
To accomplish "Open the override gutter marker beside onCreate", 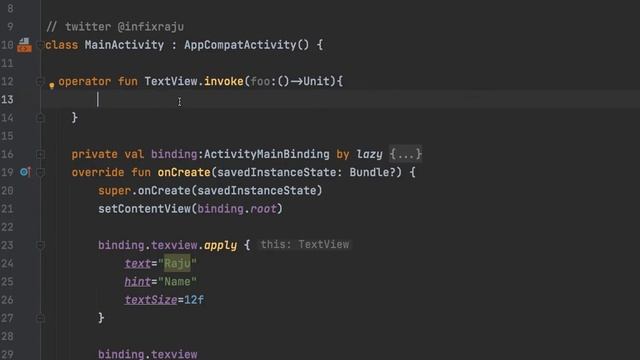I will click(x=25, y=172).
